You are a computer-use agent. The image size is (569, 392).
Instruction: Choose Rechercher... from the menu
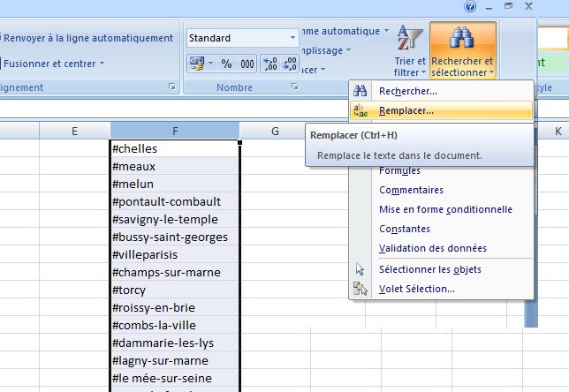[442, 91]
